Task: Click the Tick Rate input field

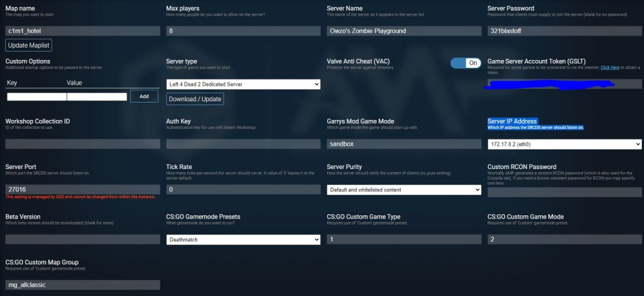Action: tap(243, 190)
